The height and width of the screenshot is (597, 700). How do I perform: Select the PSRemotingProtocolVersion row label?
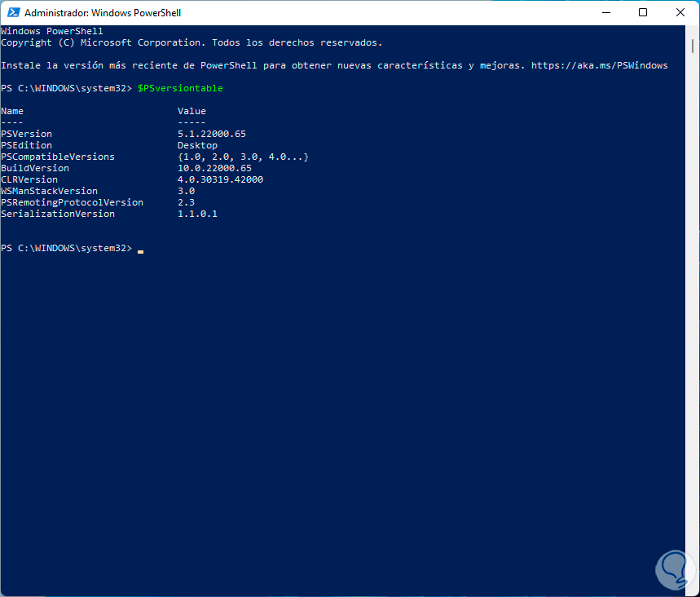72,202
